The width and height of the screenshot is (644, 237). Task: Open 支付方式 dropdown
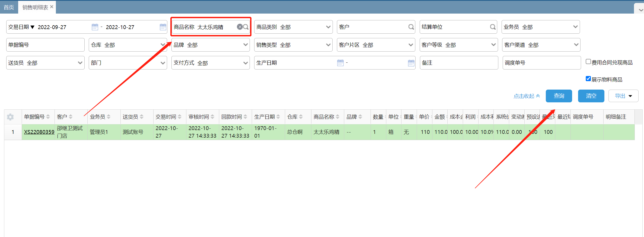coord(211,63)
